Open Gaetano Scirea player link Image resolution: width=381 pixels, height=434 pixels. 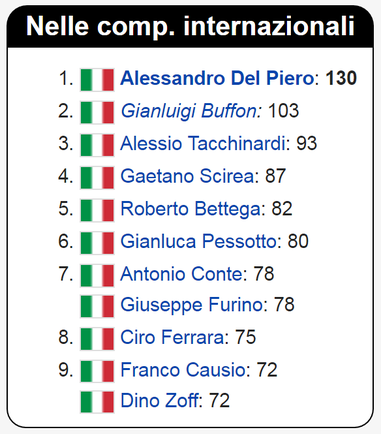click(187, 176)
